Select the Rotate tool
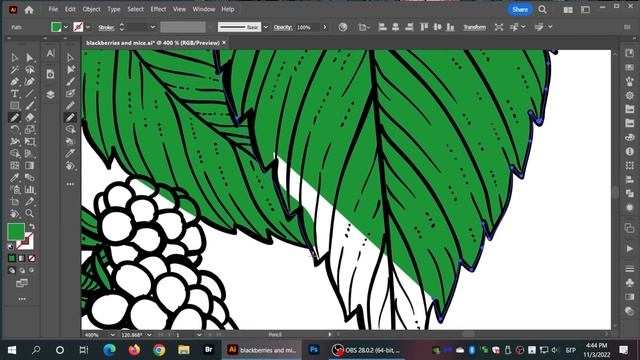Screen dimensions: 640x360 (15, 129)
